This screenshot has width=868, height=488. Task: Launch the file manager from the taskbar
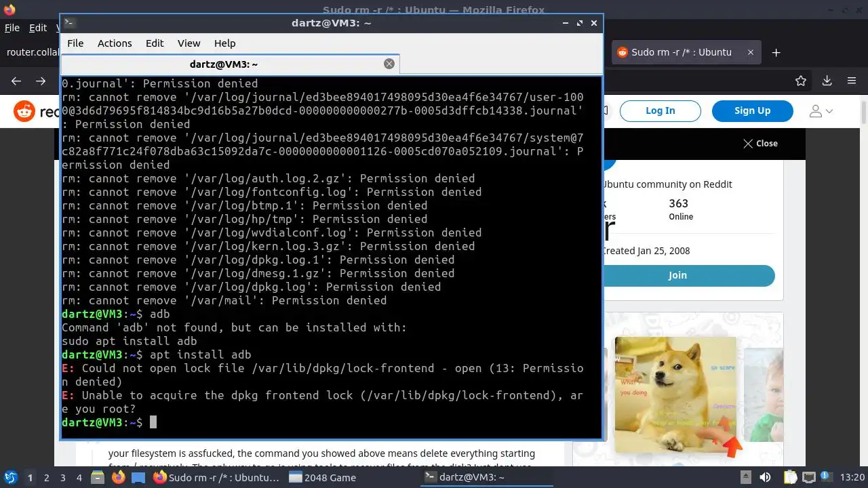pyautogui.click(x=98, y=478)
